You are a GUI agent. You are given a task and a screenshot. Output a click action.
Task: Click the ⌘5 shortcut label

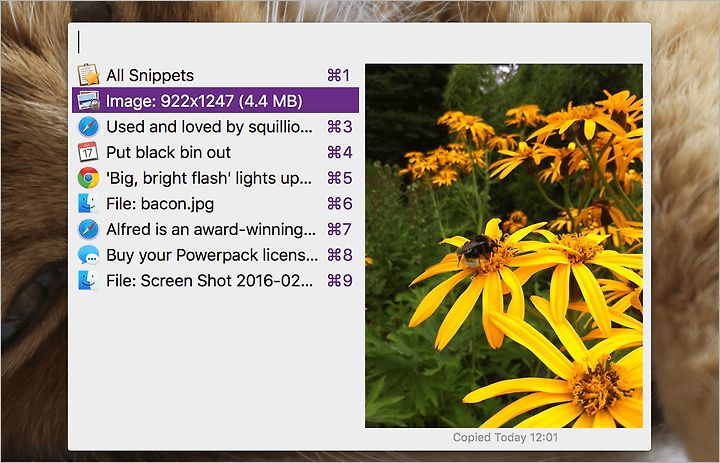340,178
